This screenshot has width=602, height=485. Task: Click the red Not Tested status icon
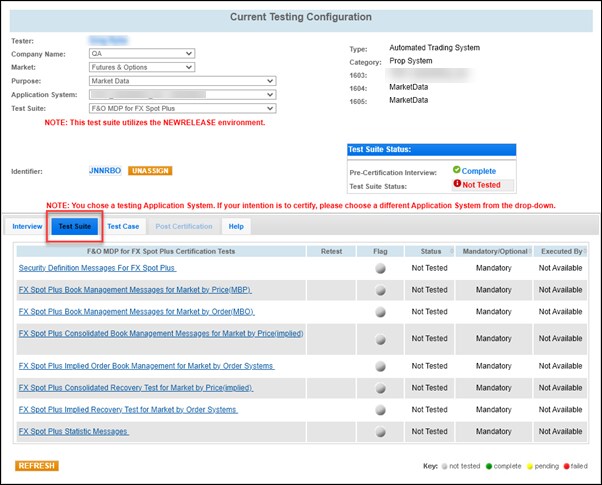(456, 185)
